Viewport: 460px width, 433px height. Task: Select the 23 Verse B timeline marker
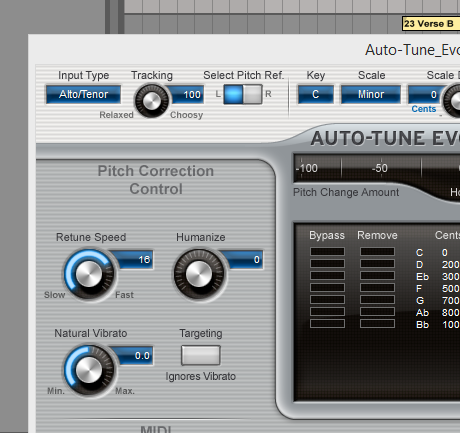(431, 24)
